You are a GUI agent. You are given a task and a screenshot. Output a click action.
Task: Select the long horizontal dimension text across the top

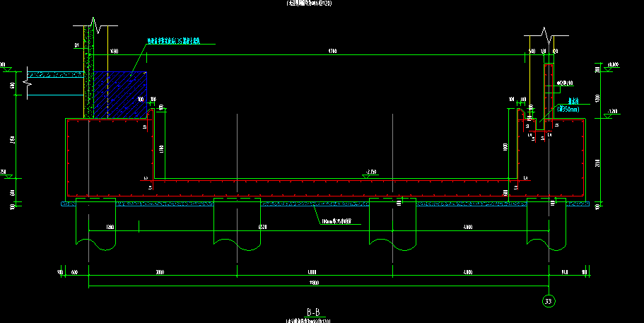tap(333, 52)
